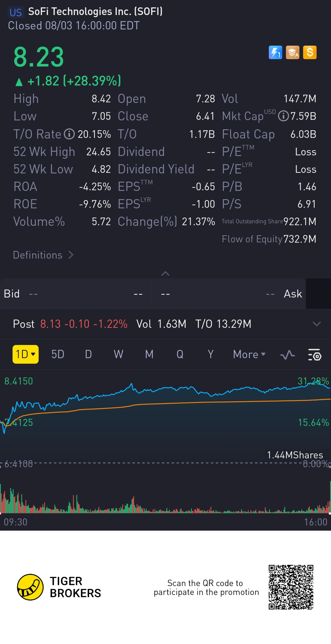
Task: Open the Definitions link
Action: pyautogui.click(x=43, y=255)
